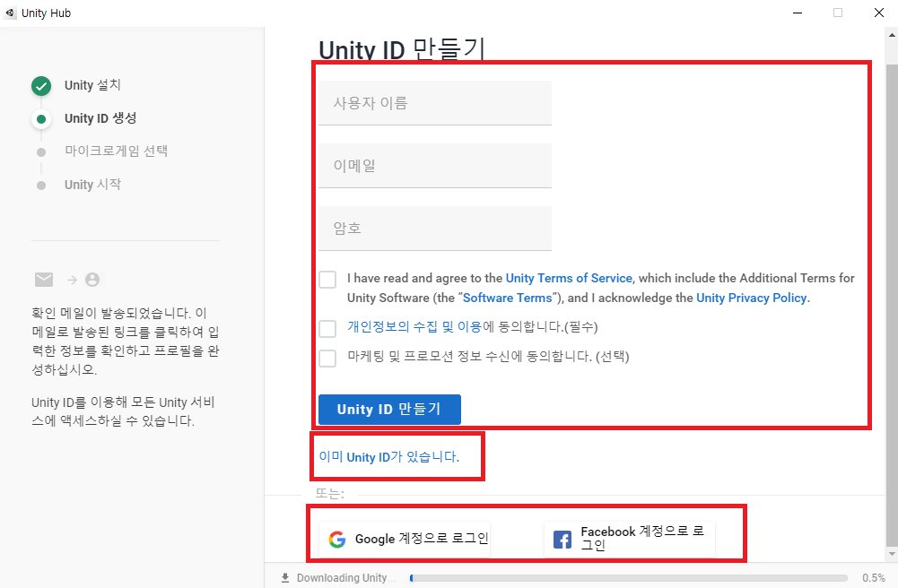Viewport: 898px width, 588px height.
Task: Click the 암호 password field
Action: click(435, 229)
